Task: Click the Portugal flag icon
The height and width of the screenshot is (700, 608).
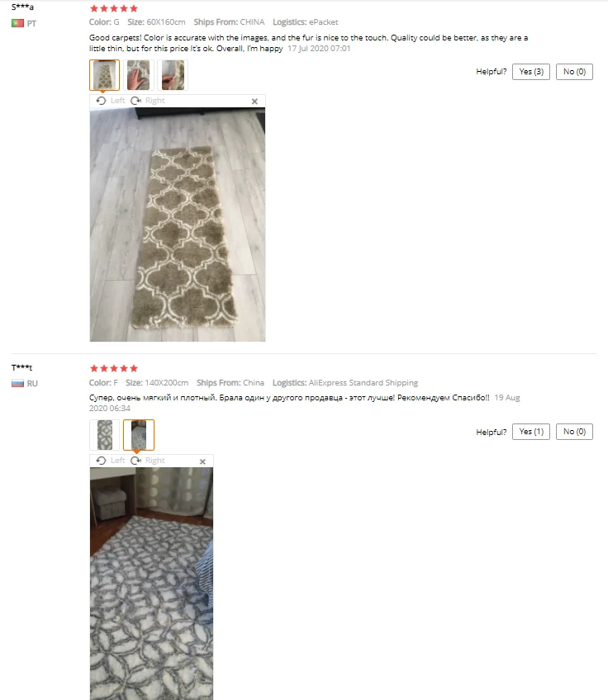Action: [x=17, y=23]
